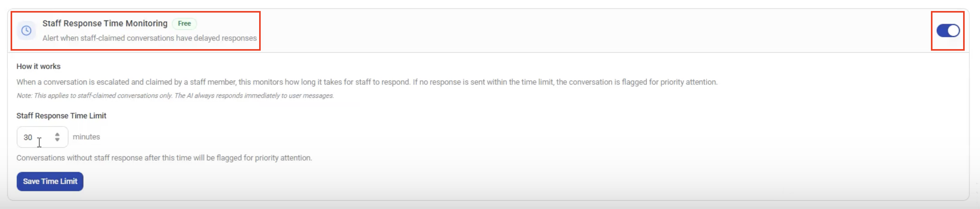Click 'The AI always responds immediately' sentence
Image resolution: width=980 pixels, height=209 pixels.
(x=254, y=95)
